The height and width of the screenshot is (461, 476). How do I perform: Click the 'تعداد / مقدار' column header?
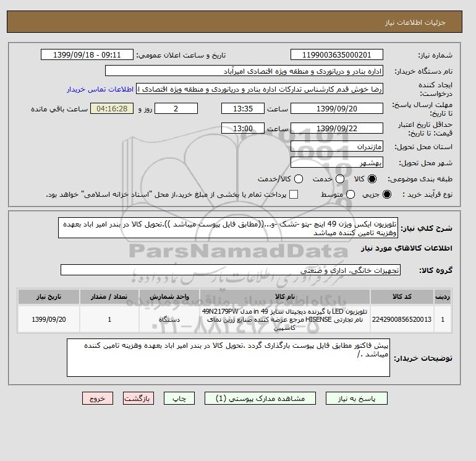pos(109,296)
